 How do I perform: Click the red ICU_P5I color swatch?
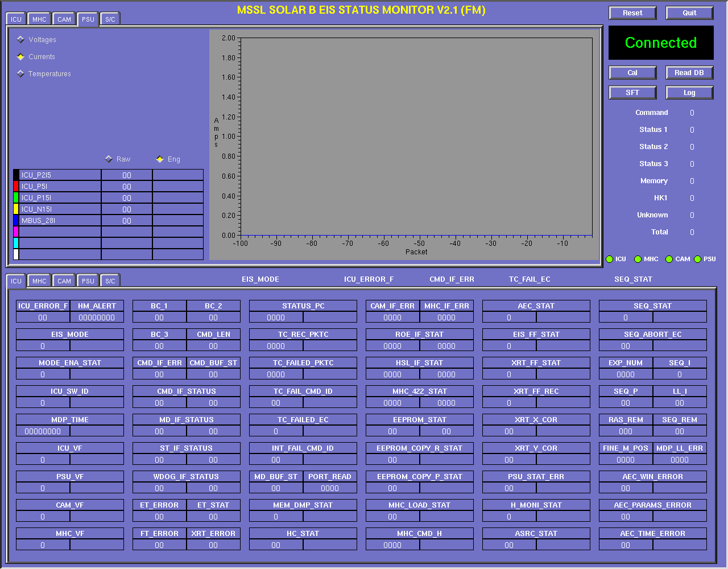(x=16, y=187)
